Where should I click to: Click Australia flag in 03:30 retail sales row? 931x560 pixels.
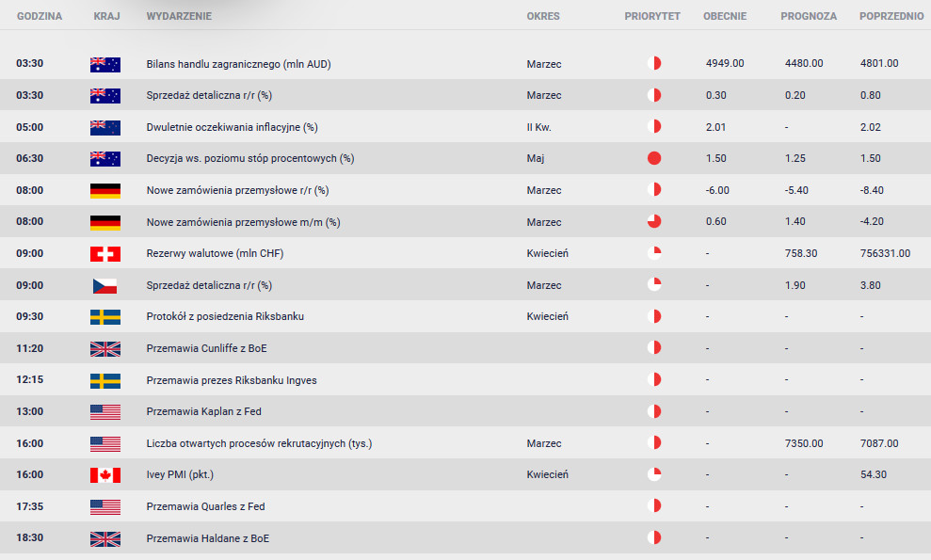tap(105, 96)
